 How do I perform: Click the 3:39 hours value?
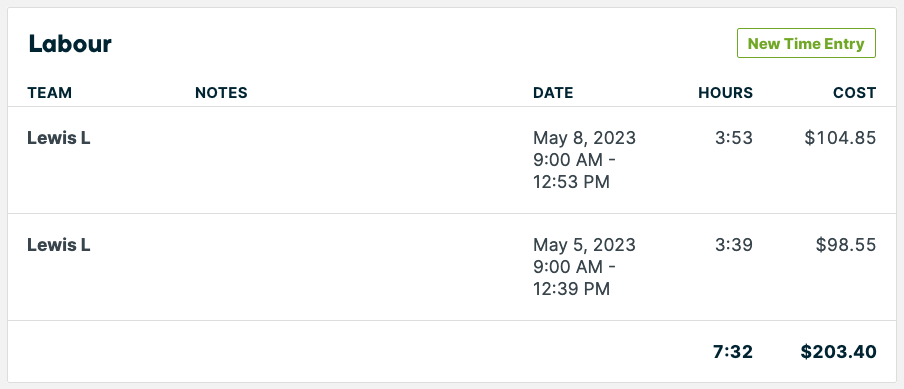click(735, 245)
